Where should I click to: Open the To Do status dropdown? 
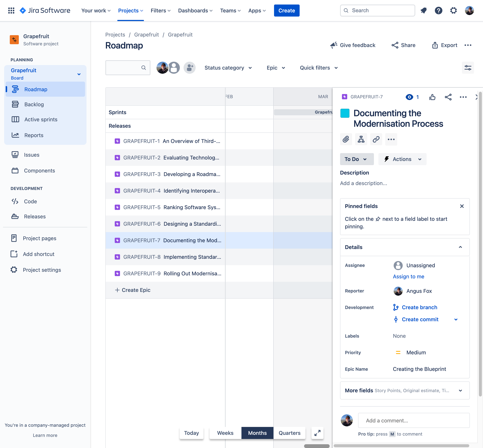point(356,159)
